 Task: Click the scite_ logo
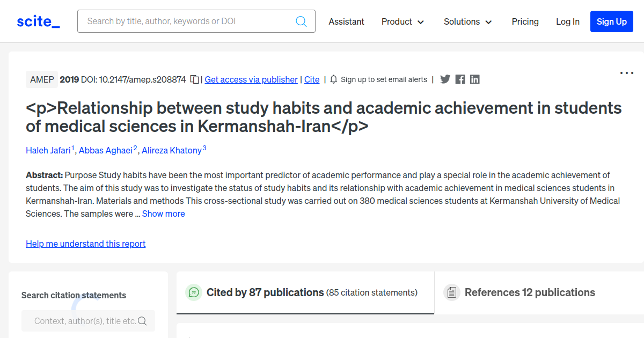38,22
